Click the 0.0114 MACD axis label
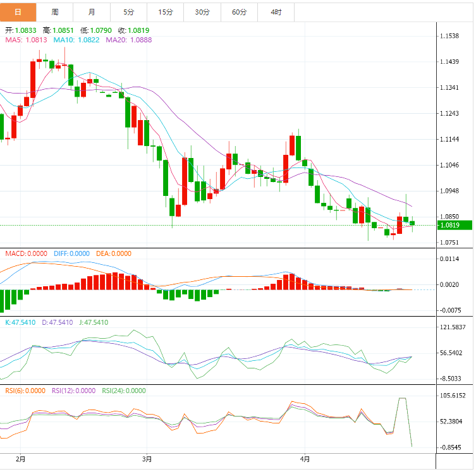476x474 pixels. 449,259
